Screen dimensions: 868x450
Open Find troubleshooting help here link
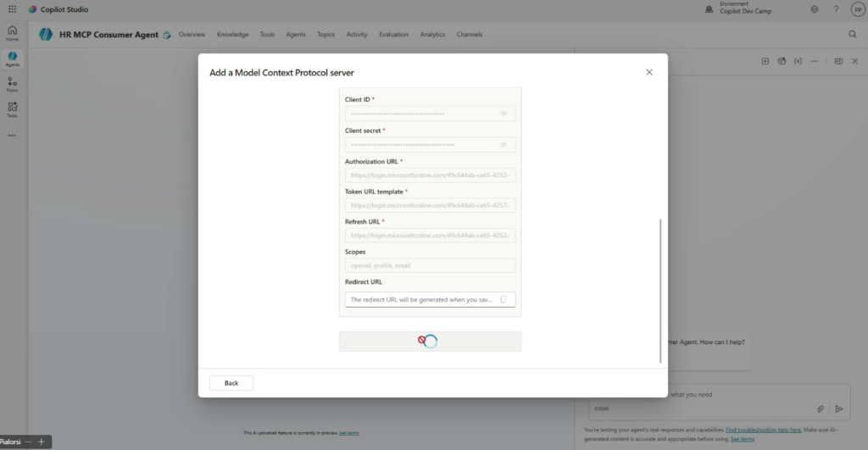764,430
